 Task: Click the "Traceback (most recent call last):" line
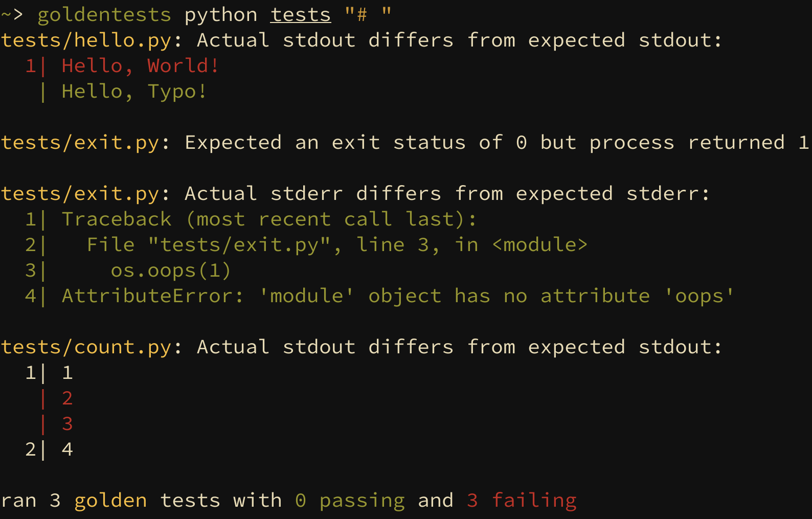pos(269,219)
